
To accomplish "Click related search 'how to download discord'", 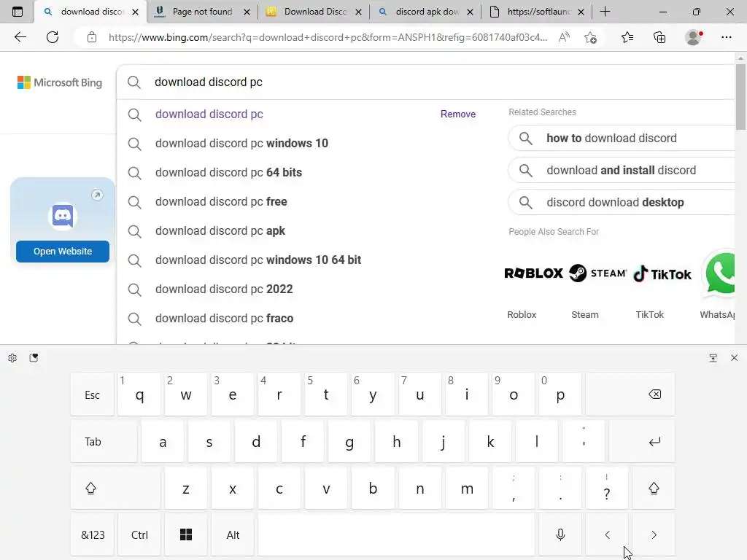I will pyautogui.click(x=622, y=138).
